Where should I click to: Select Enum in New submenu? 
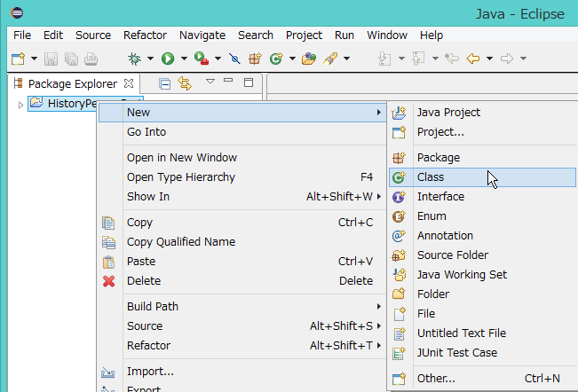482,216
